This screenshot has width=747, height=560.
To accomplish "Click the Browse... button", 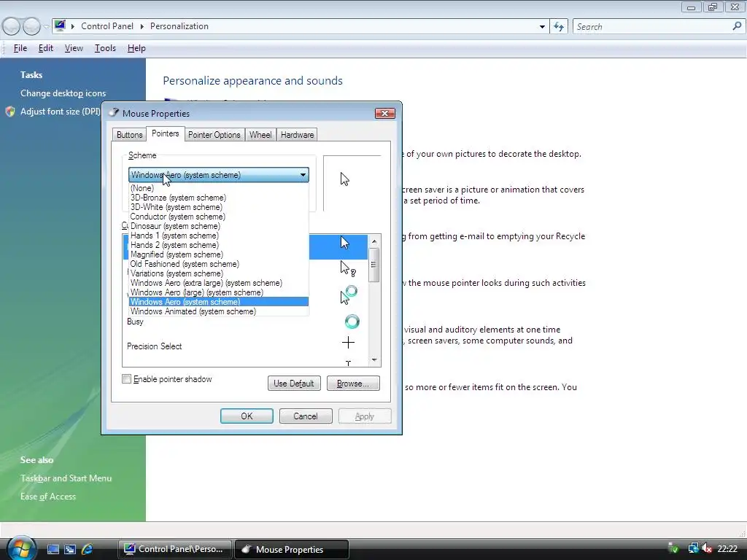I will 353,384.
